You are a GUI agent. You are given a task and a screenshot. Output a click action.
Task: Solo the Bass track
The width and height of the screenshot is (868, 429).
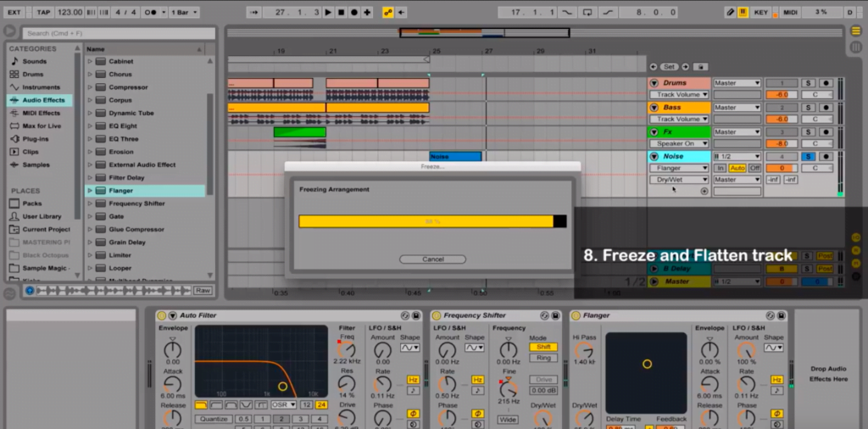[x=808, y=108]
